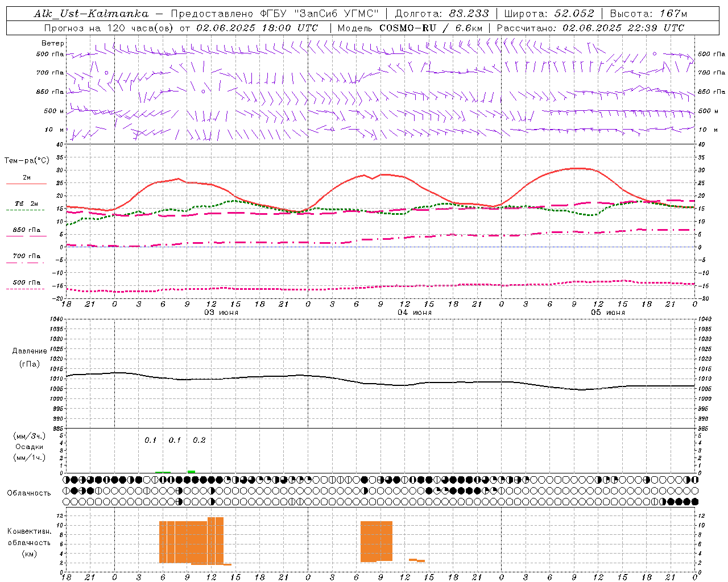Click the Ветер section label

coord(52,43)
